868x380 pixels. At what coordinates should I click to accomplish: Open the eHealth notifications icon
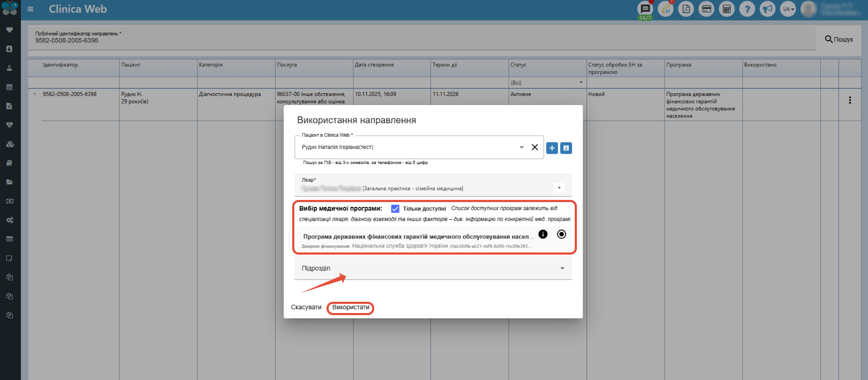point(665,9)
